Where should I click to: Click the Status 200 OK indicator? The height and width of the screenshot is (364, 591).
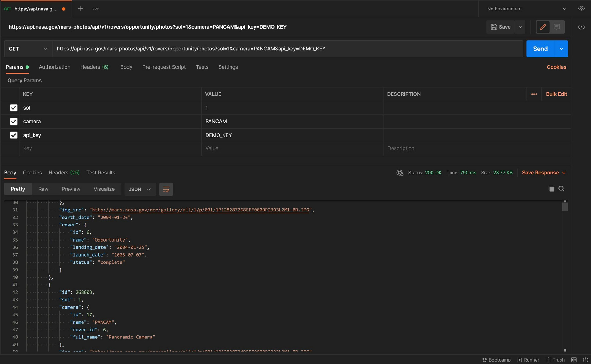[x=425, y=173]
